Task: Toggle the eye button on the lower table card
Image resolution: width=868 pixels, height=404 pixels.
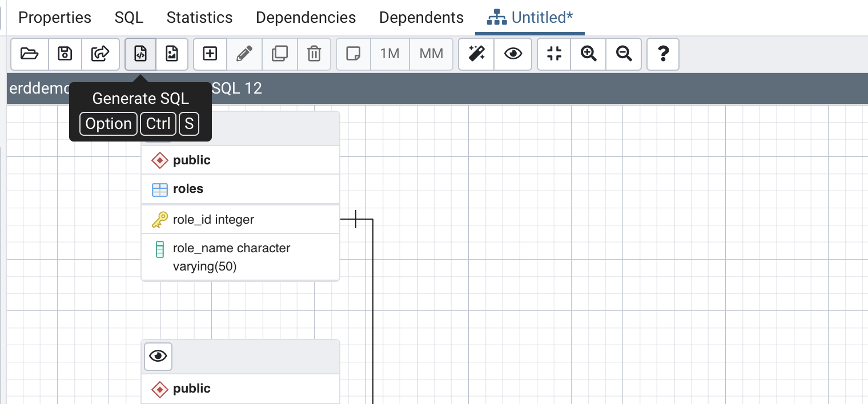Action: click(x=158, y=357)
